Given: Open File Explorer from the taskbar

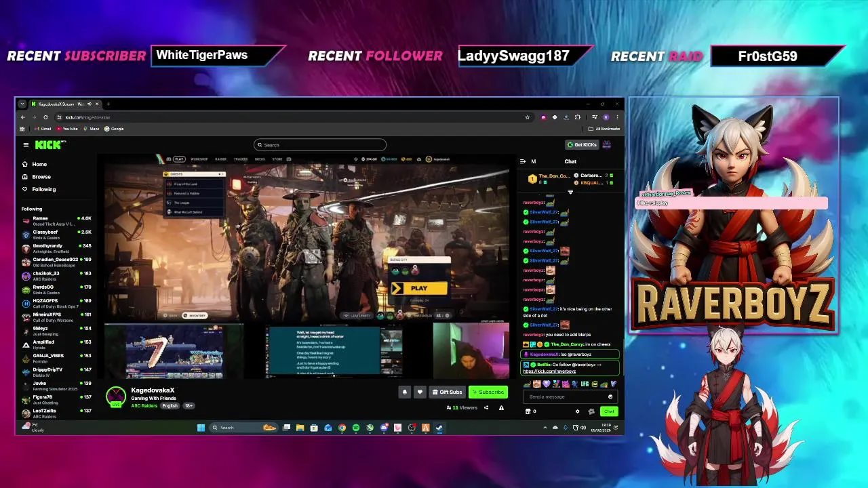Looking at the screenshot, I should pos(300,428).
